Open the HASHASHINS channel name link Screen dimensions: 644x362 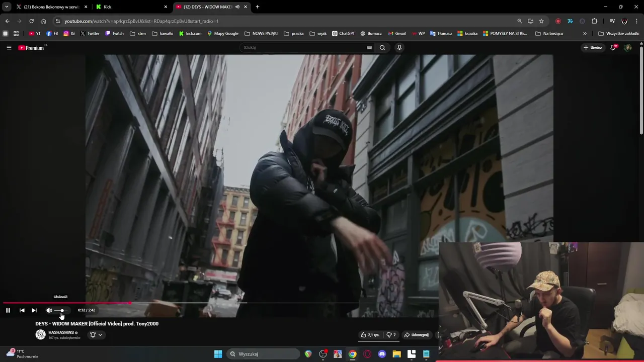coord(61,332)
